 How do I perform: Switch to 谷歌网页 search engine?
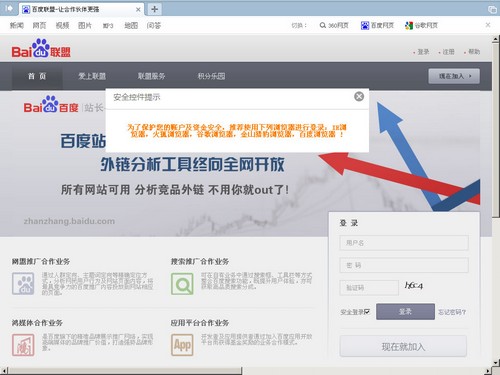click(x=421, y=25)
